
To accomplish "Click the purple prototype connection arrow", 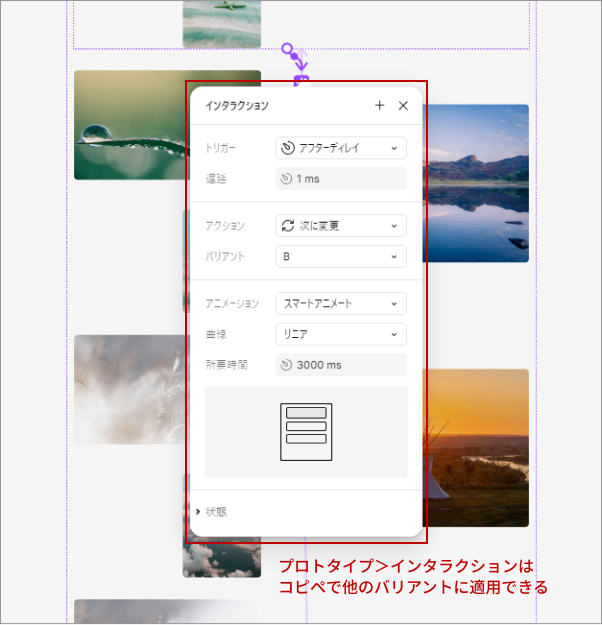I will click(291, 53).
